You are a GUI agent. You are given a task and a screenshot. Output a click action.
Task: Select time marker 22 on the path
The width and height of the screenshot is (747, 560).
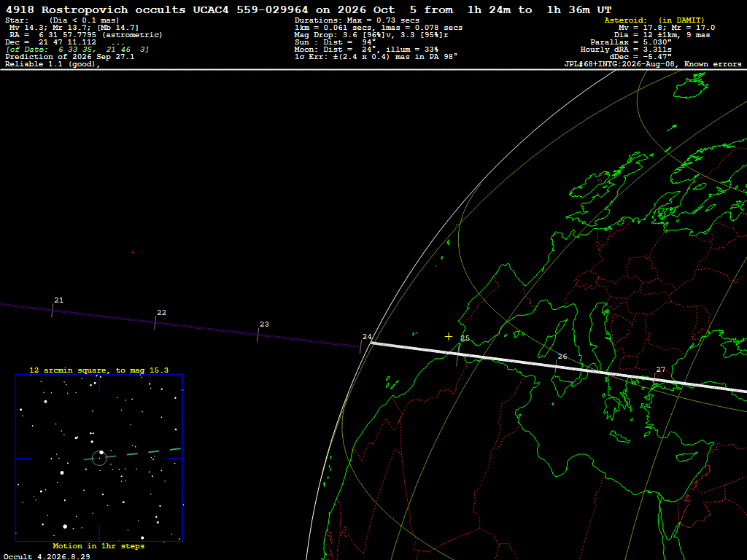pos(161,313)
